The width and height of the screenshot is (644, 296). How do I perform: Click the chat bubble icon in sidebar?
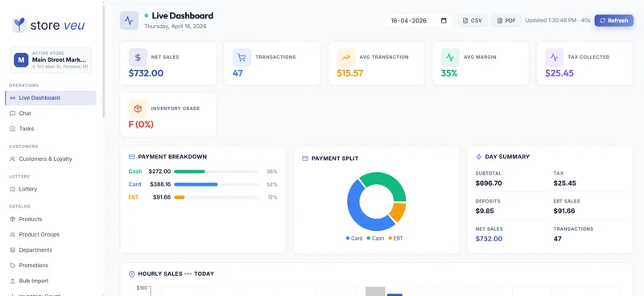[12, 113]
